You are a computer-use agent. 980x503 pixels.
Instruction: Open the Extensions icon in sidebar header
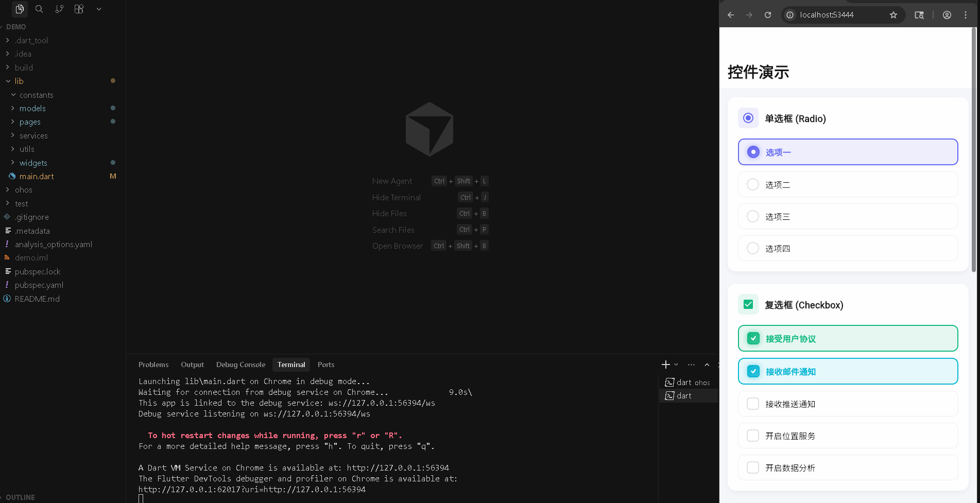pyautogui.click(x=79, y=9)
